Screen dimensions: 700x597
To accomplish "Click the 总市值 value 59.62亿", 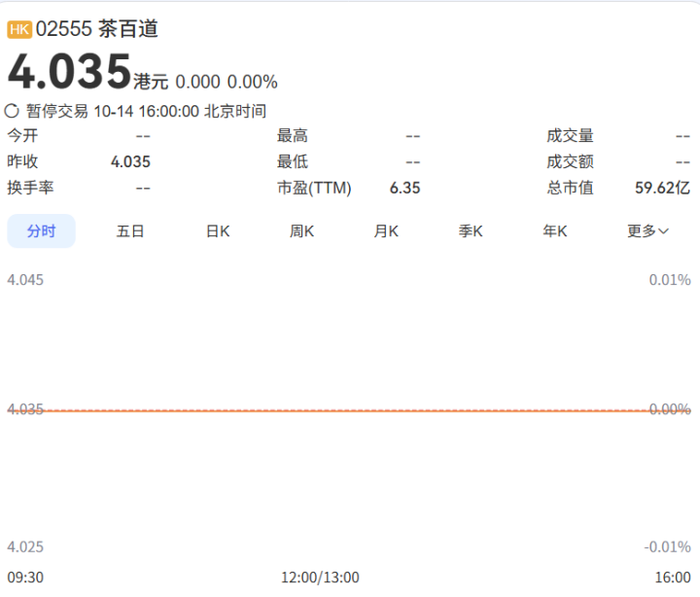I will point(662,188).
